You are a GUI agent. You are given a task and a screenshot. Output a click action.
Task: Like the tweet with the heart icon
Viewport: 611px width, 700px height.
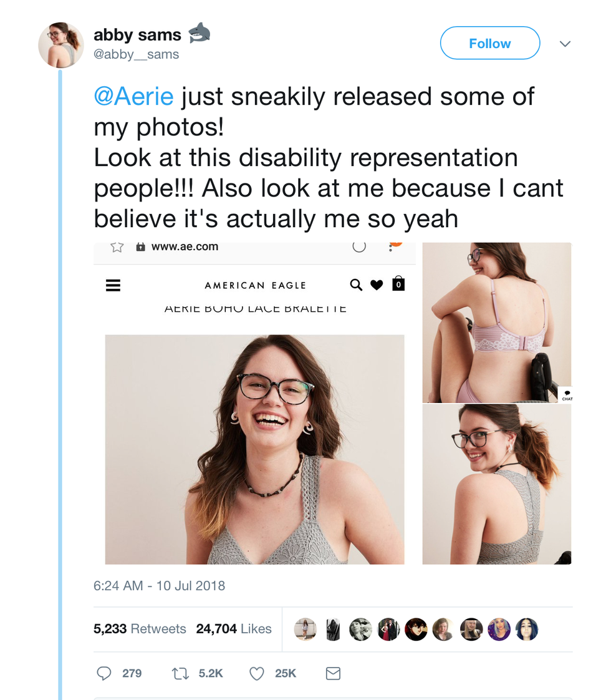(x=256, y=673)
